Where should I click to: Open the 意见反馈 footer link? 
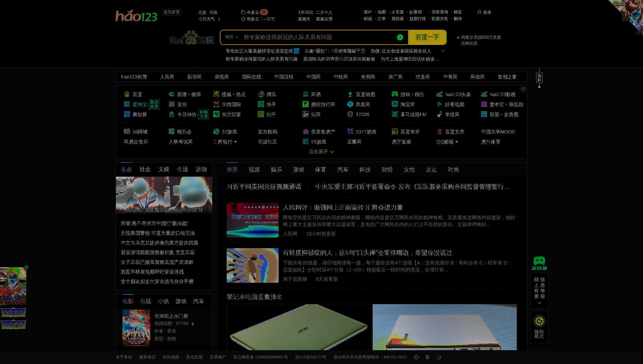[x=194, y=357]
